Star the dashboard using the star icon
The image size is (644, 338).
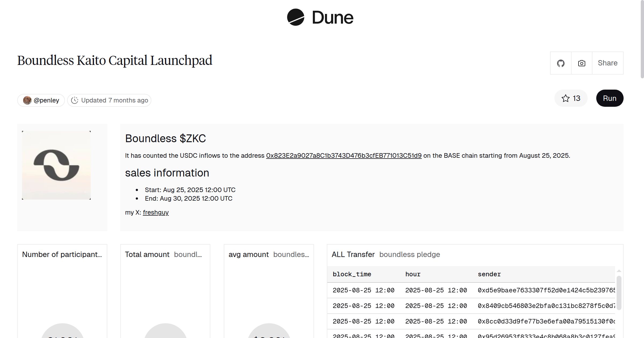[566, 98]
